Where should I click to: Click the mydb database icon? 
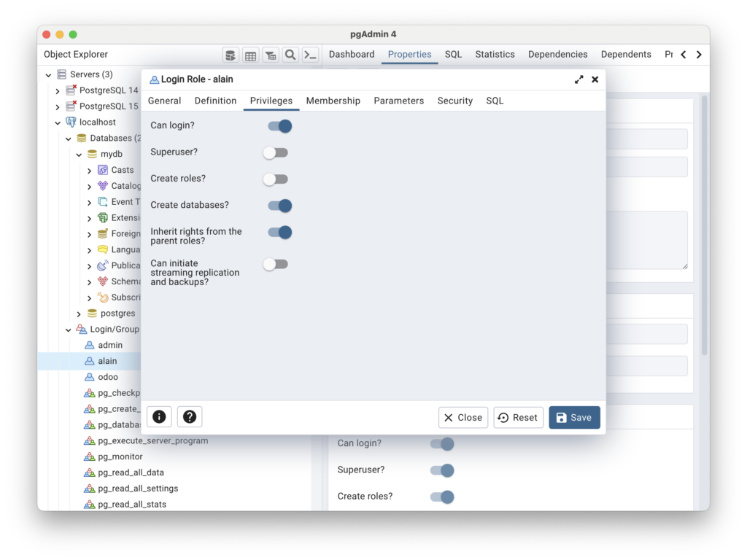point(92,154)
